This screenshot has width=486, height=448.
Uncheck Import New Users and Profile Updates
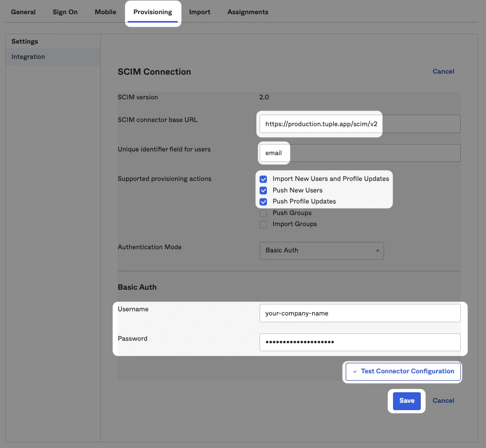pos(263,179)
